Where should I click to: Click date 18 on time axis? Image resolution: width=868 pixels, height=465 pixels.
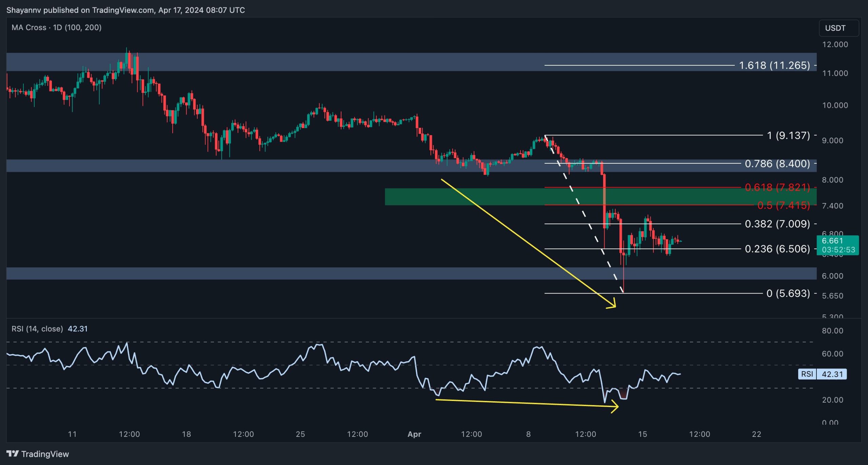[186, 434]
